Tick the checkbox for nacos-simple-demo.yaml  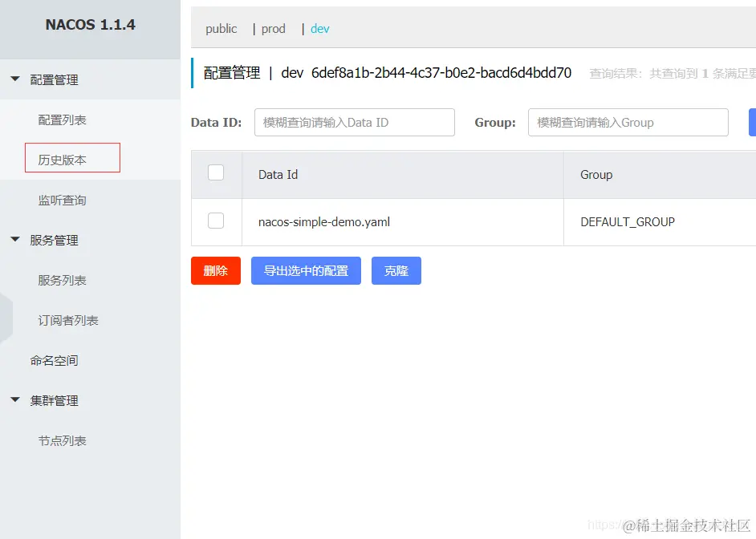point(216,221)
